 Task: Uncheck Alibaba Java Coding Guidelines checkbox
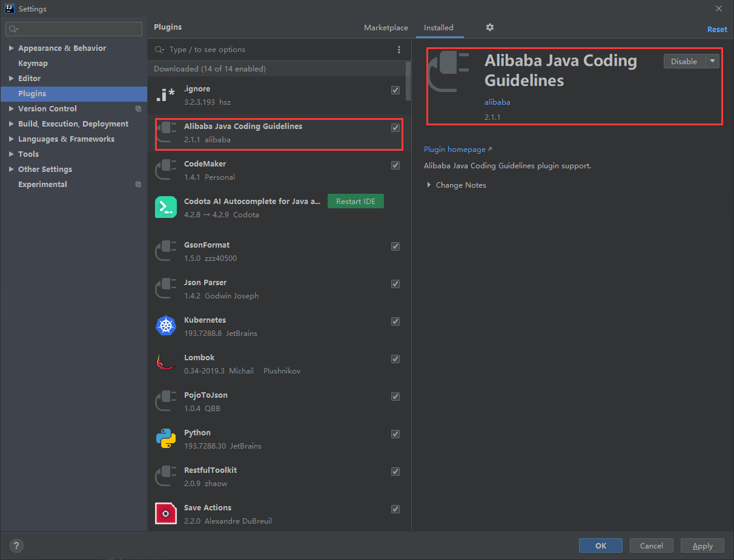[x=395, y=128]
